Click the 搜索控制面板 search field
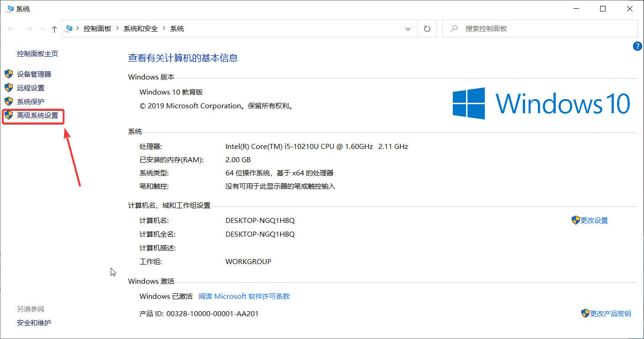 point(540,29)
